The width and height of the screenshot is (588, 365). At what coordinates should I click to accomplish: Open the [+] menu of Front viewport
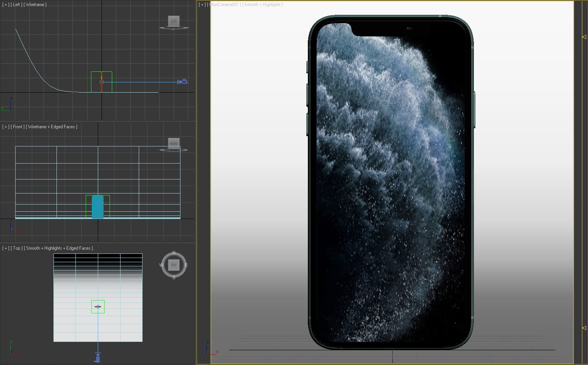[x=6, y=127]
